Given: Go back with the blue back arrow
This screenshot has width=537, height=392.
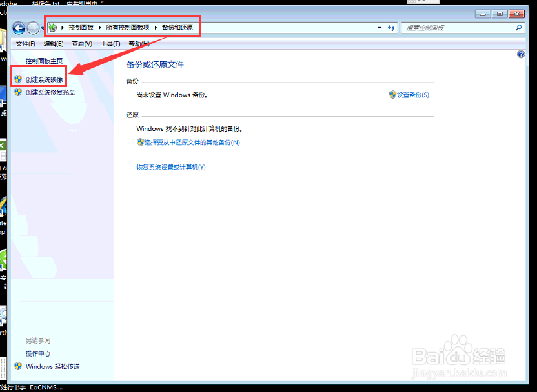Looking at the screenshot, I should [x=19, y=28].
